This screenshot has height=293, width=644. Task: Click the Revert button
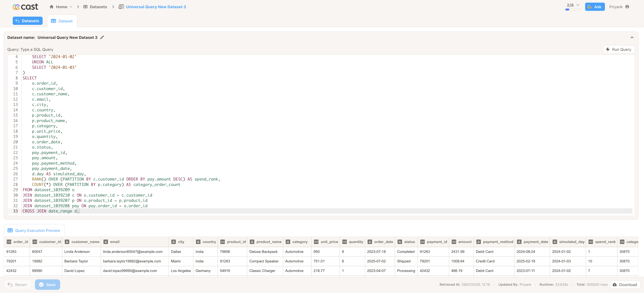[18, 285]
